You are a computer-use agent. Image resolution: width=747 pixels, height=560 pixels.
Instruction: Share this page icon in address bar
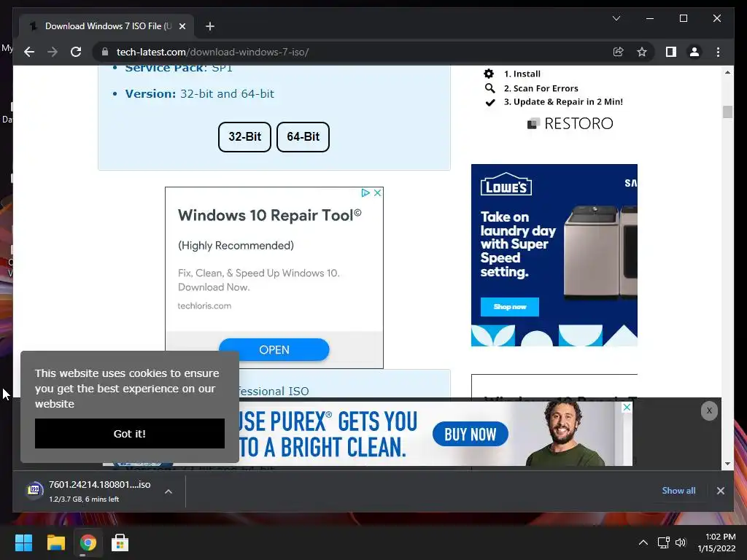tap(619, 52)
